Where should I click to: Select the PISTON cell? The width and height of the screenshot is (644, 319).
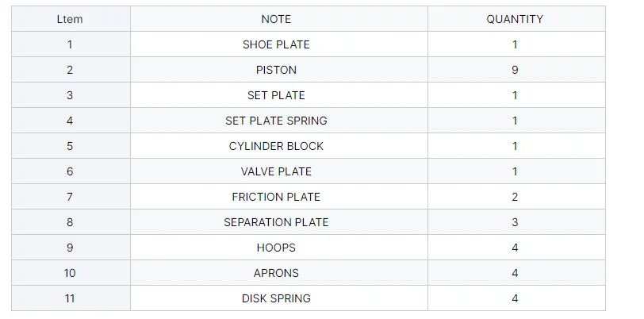(279, 70)
